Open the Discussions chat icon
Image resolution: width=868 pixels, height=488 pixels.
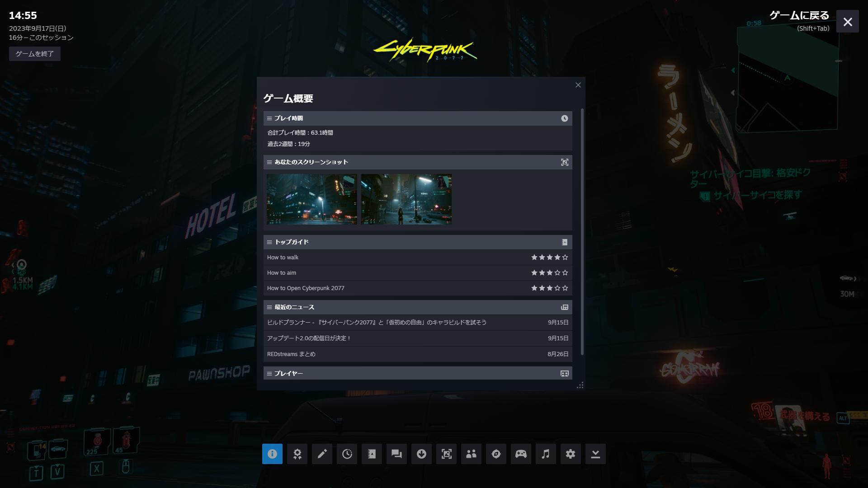[x=396, y=454]
